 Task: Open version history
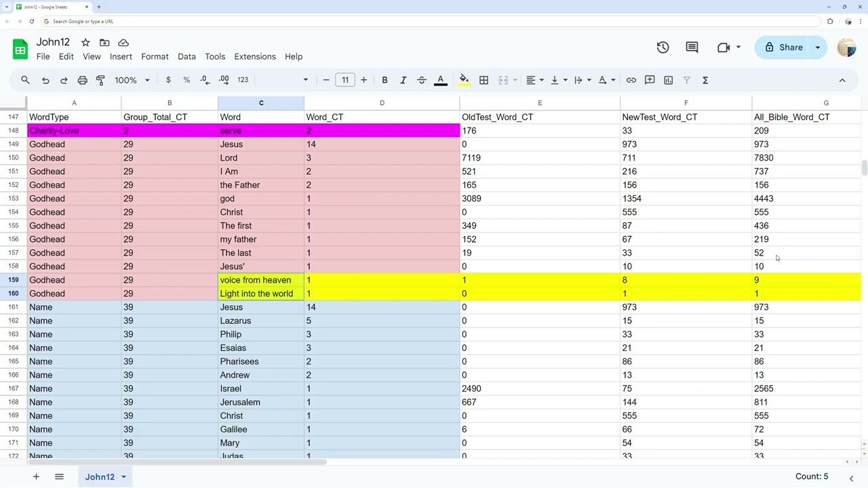663,47
